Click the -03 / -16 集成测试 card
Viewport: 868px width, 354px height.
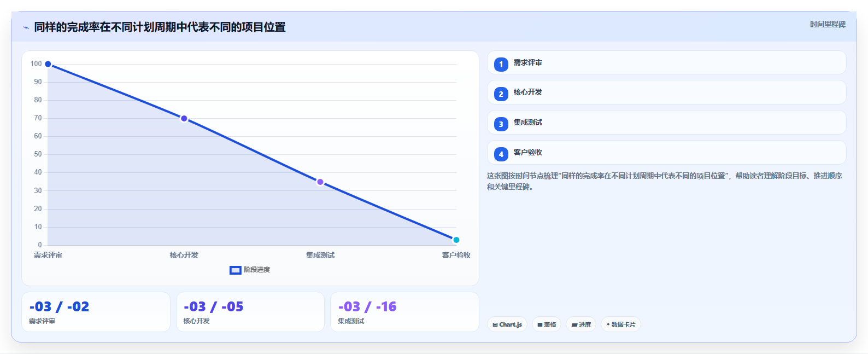coord(404,312)
